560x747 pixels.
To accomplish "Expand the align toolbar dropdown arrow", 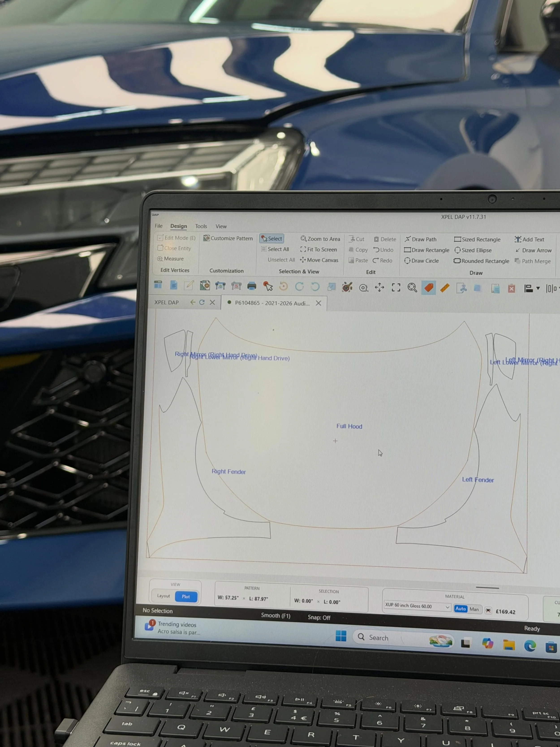I will coord(538,288).
